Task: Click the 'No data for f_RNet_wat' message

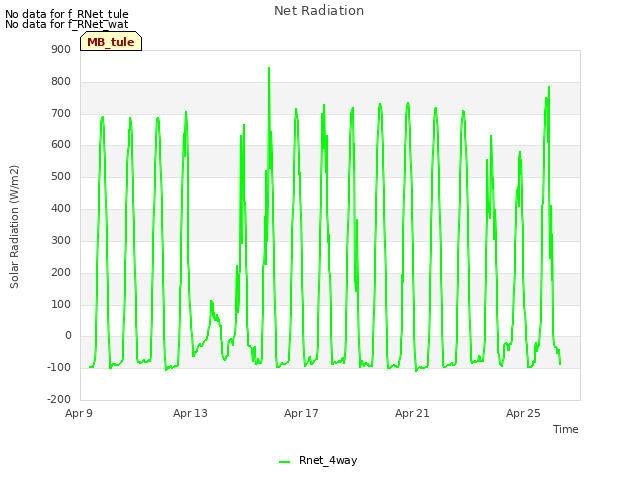Action: pyautogui.click(x=67, y=24)
